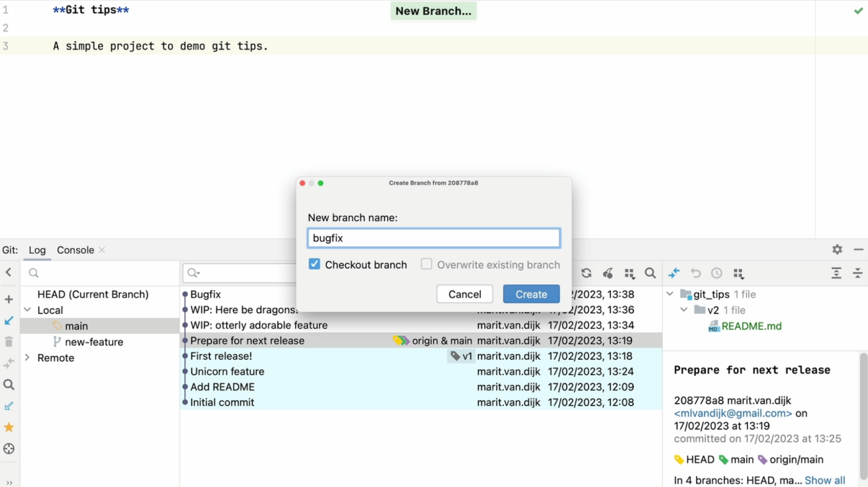This screenshot has height=487, width=868.
Task: Click the Create button
Action: [531, 294]
